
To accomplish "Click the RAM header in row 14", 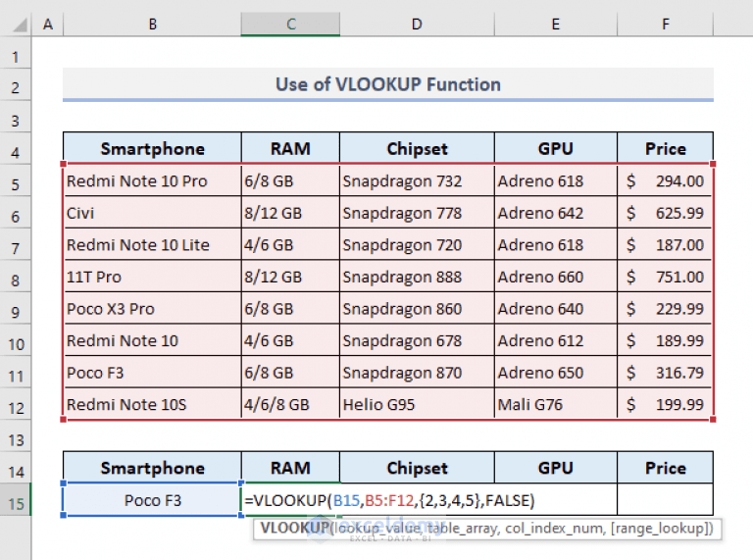I will 290,468.
